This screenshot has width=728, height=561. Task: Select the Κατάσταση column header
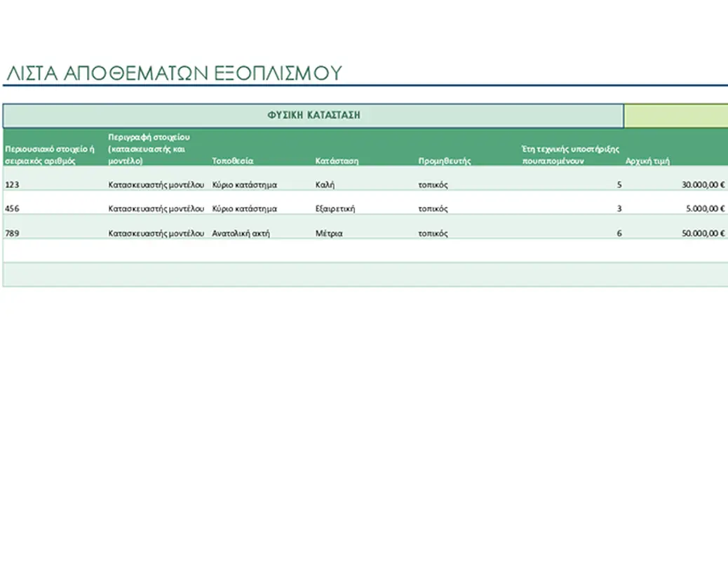point(337,161)
